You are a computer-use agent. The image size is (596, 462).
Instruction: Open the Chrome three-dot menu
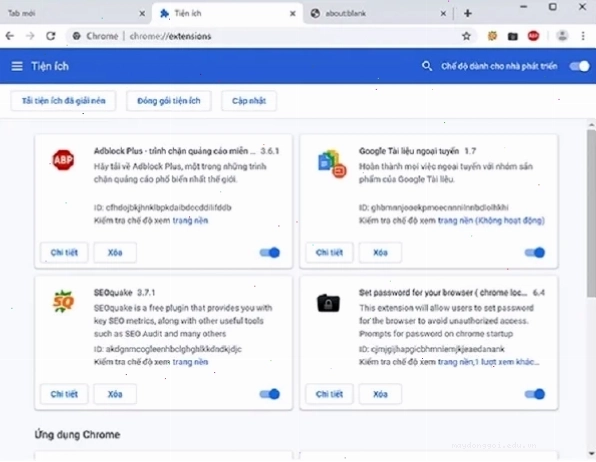583,36
